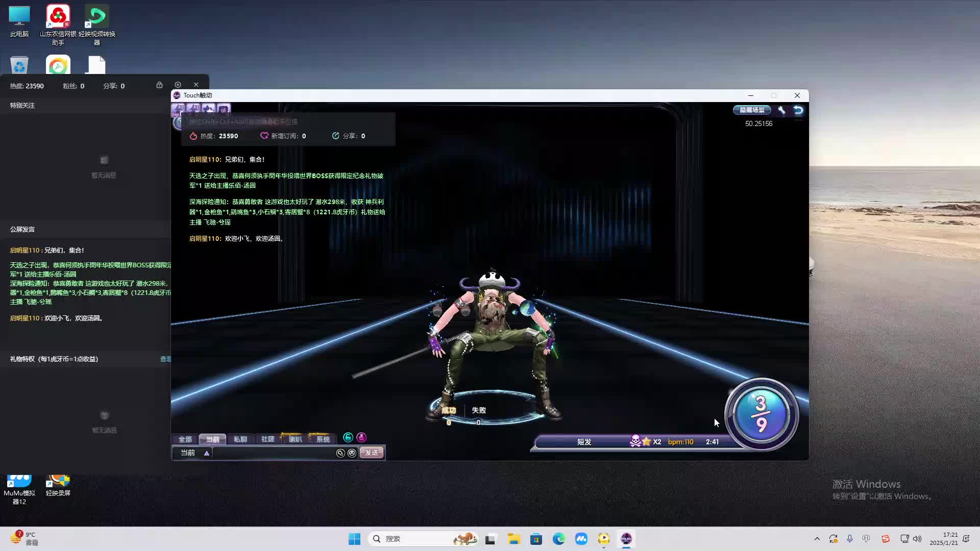This screenshot has height=551, width=980.
Task: Open the 社团 chat tab
Action: click(x=267, y=439)
